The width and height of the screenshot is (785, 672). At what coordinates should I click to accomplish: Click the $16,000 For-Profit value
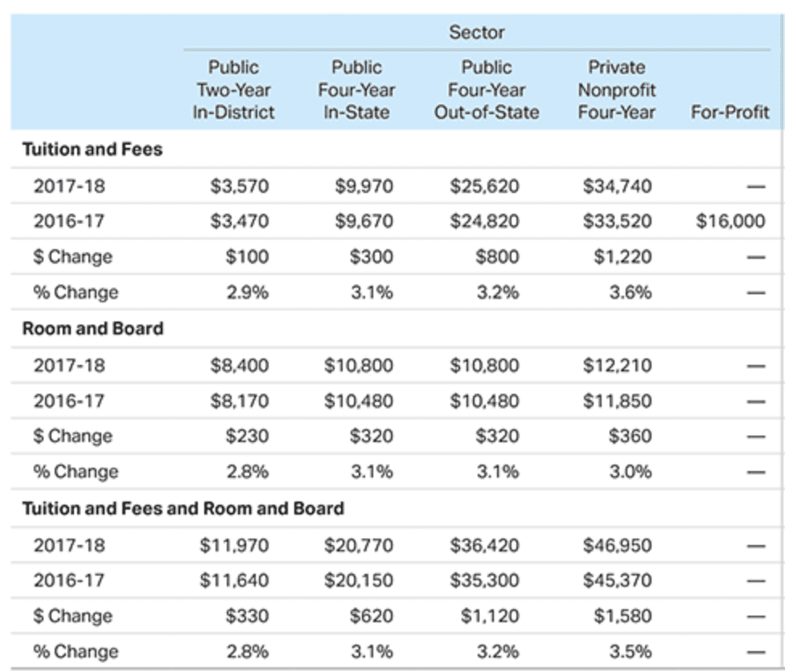730,221
